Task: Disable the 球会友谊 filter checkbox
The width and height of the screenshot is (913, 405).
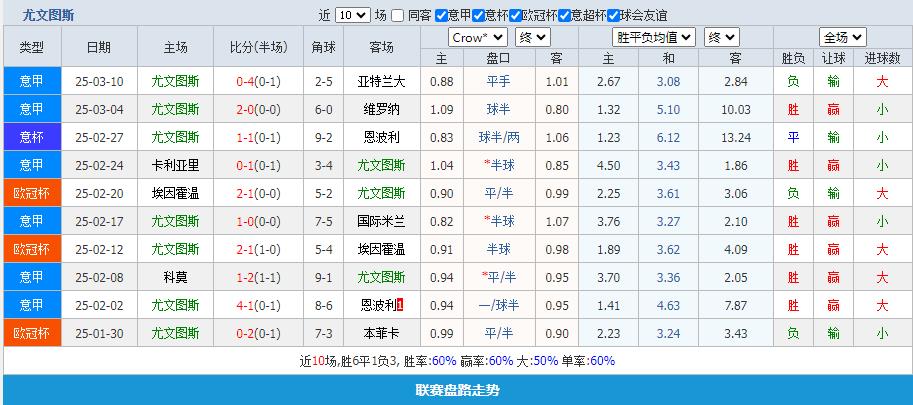Action: click(x=612, y=16)
